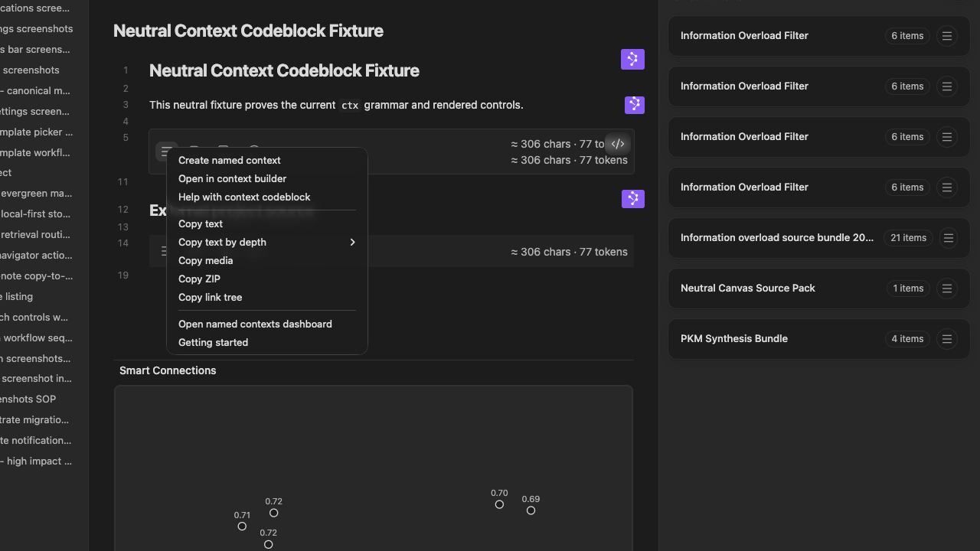This screenshot has height=551, width=980.
Task: Choose Copy media menu entry
Action: 267,261
